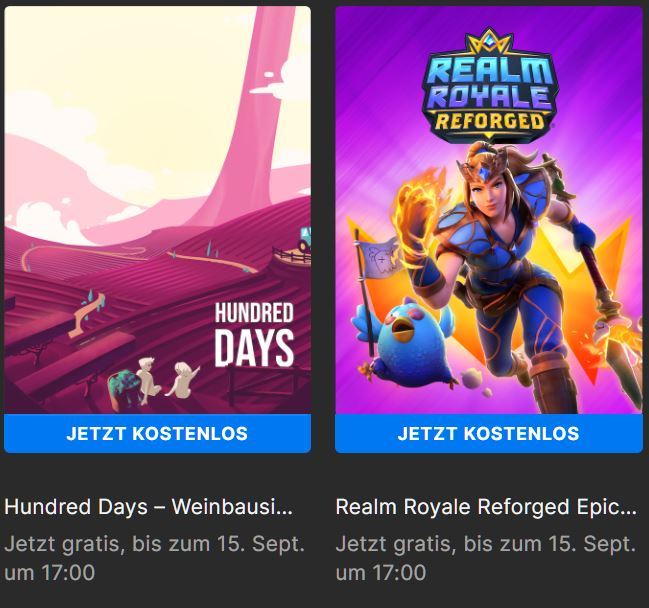Open the Hundred Days cover art thumbnail
The width and height of the screenshot is (649, 608).
[157, 210]
